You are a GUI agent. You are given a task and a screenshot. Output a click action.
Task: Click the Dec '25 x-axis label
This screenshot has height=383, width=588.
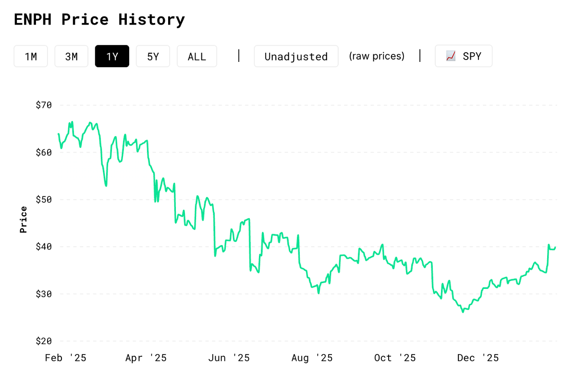(x=478, y=358)
